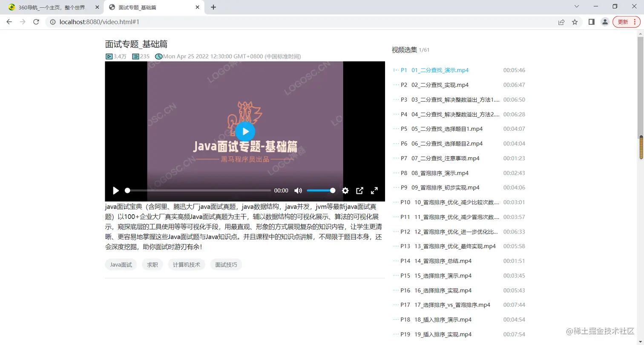The height and width of the screenshot is (345, 644).
Task: Play P18 18_插入排序_演示.mp4
Action: (459, 319)
